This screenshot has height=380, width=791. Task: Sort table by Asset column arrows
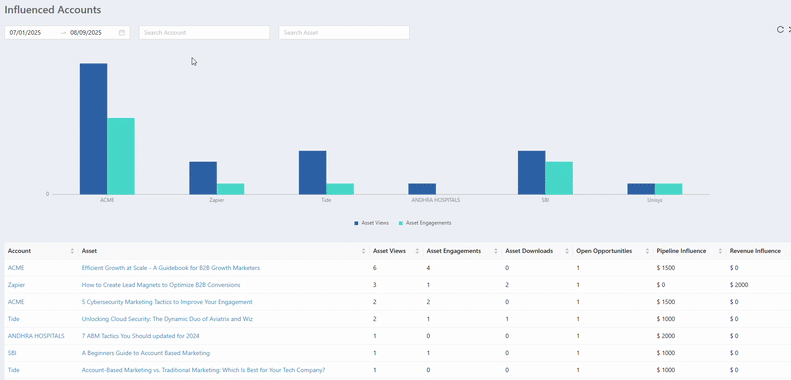[x=363, y=251]
